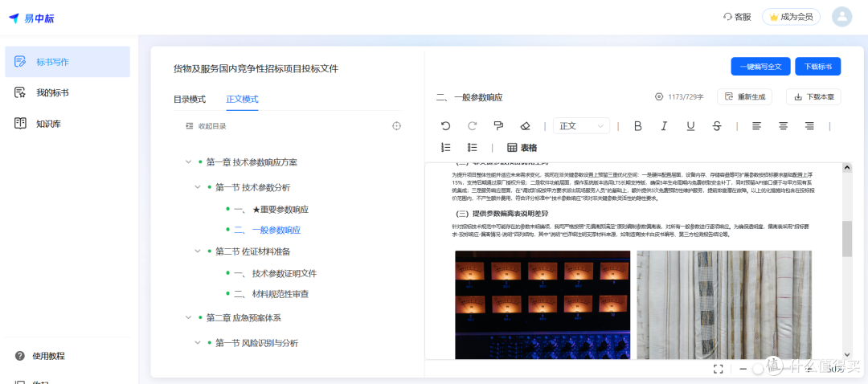Zoom out with the minus icon
The width and height of the screenshot is (868, 384).
743,369
